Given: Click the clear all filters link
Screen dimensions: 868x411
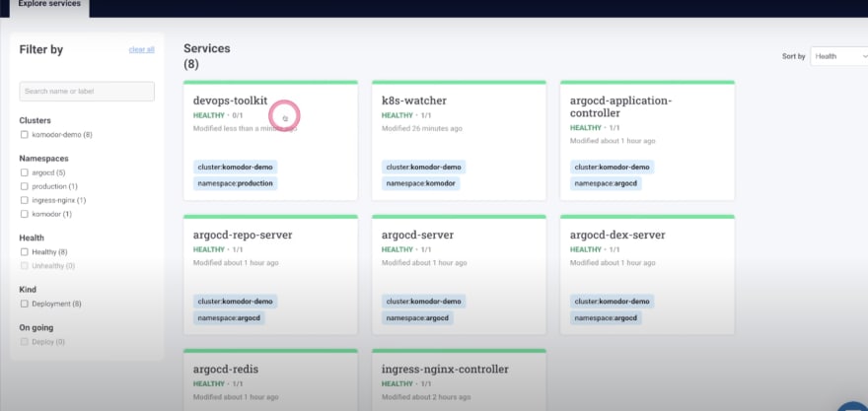Looking at the screenshot, I should click(x=142, y=50).
